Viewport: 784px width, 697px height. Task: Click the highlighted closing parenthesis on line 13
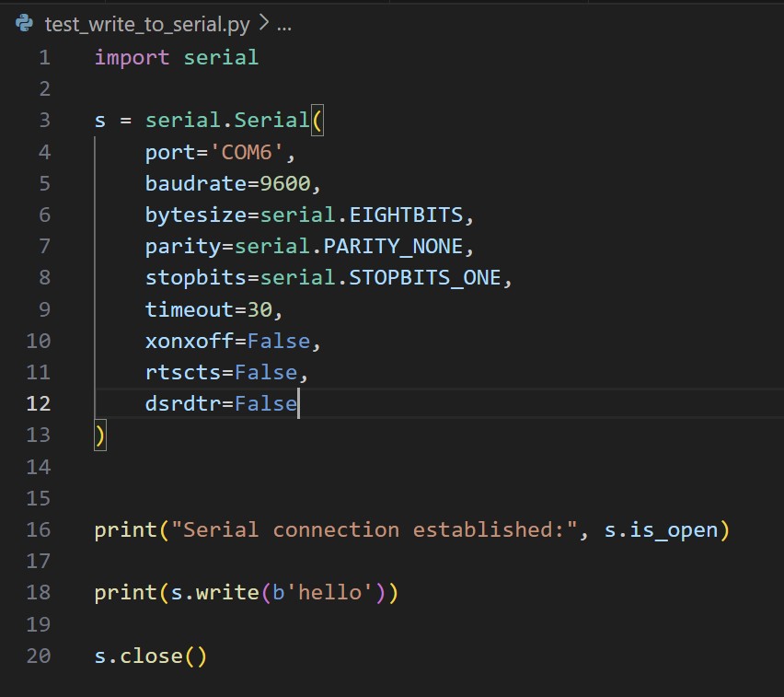(x=100, y=436)
